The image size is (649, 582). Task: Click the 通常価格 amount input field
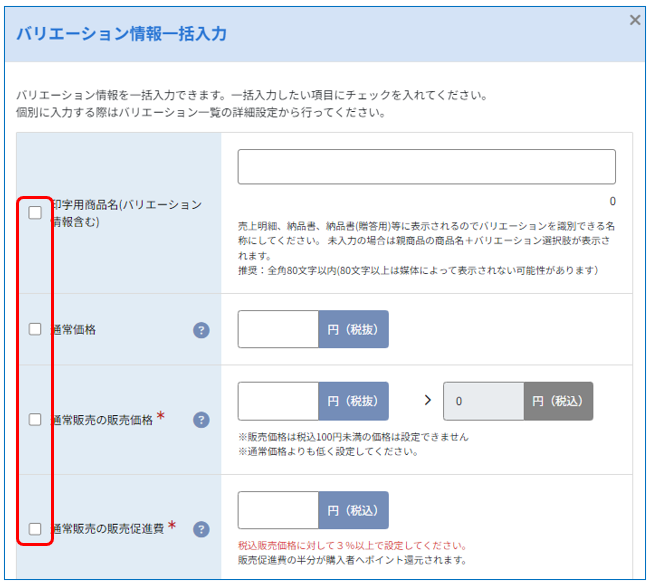click(278, 329)
